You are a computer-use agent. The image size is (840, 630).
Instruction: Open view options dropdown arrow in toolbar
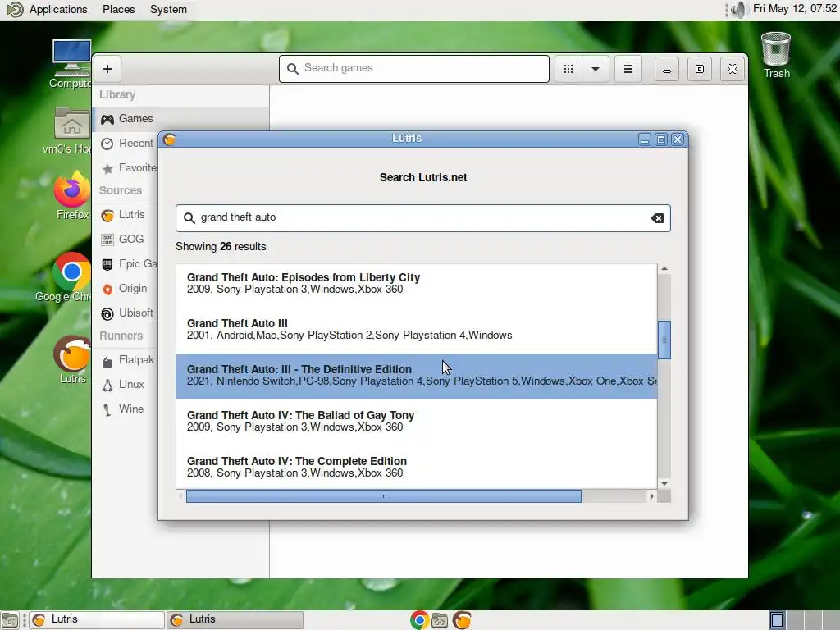tap(596, 69)
